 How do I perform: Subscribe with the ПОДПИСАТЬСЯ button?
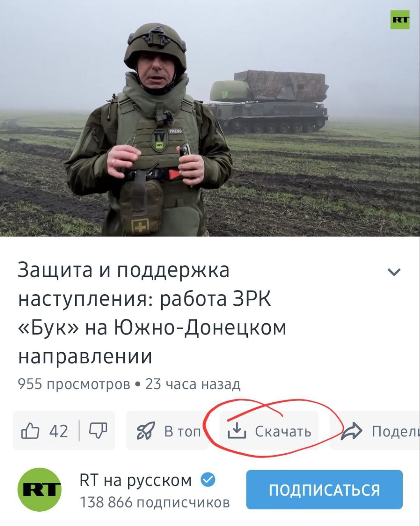pyautogui.click(x=324, y=489)
